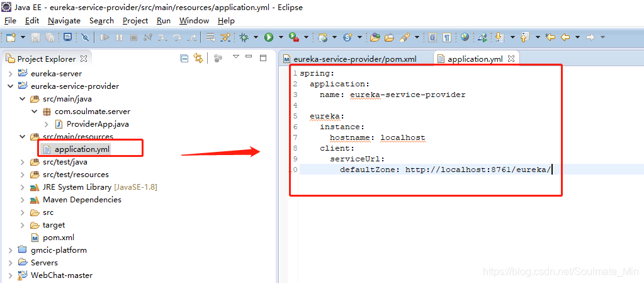Toggle Skip All Breakpoints

coord(85,37)
